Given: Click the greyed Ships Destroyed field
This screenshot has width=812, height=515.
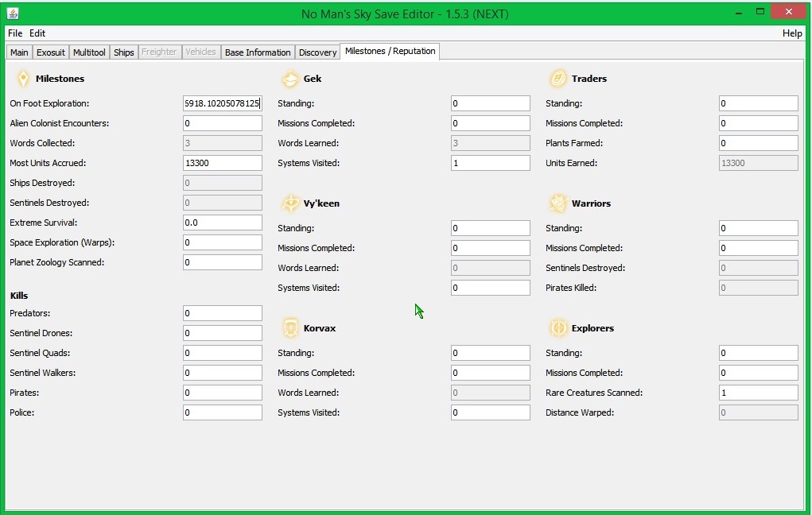Looking at the screenshot, I should click(x=223, y=183).
